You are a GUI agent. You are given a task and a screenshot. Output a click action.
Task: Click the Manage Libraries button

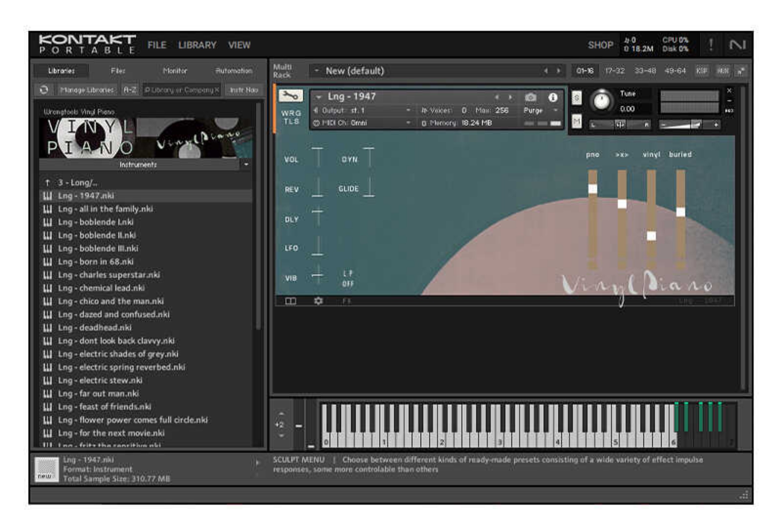(87, 90)
